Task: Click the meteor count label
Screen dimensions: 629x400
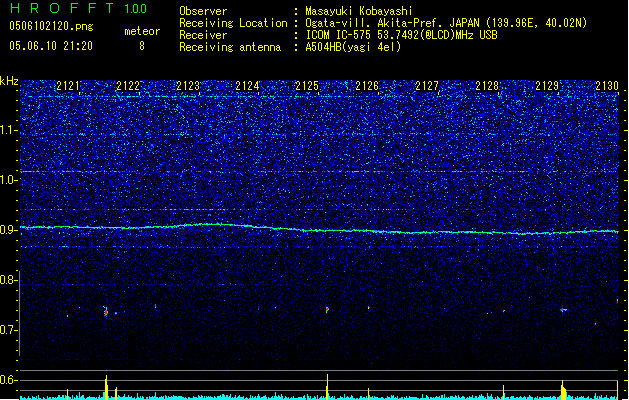Action: pos(142,31)
